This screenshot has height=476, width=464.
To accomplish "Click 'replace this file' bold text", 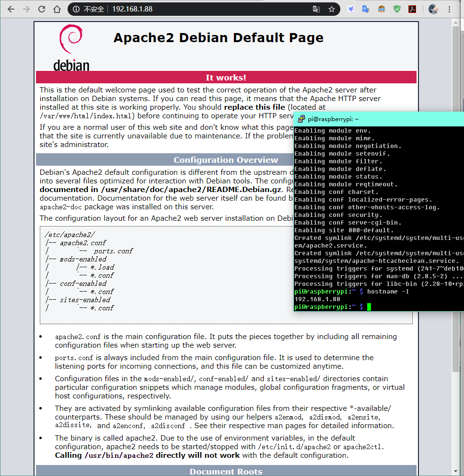I will click(255, 107).
